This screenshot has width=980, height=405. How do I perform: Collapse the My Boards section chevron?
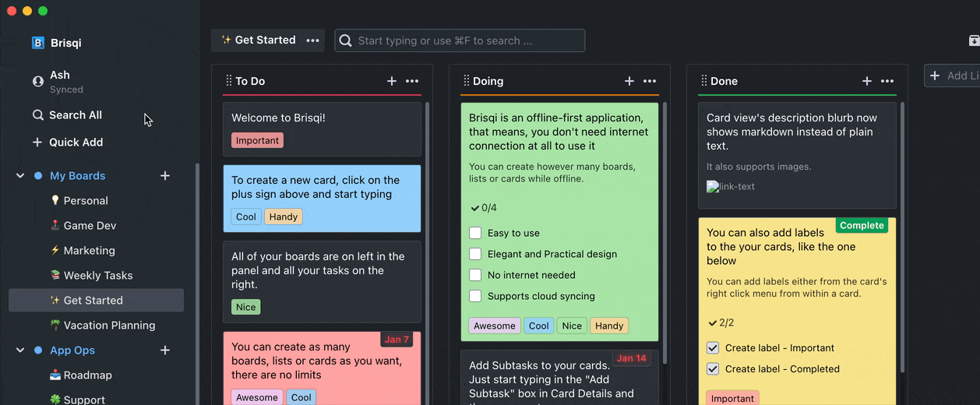pos(20,176)
